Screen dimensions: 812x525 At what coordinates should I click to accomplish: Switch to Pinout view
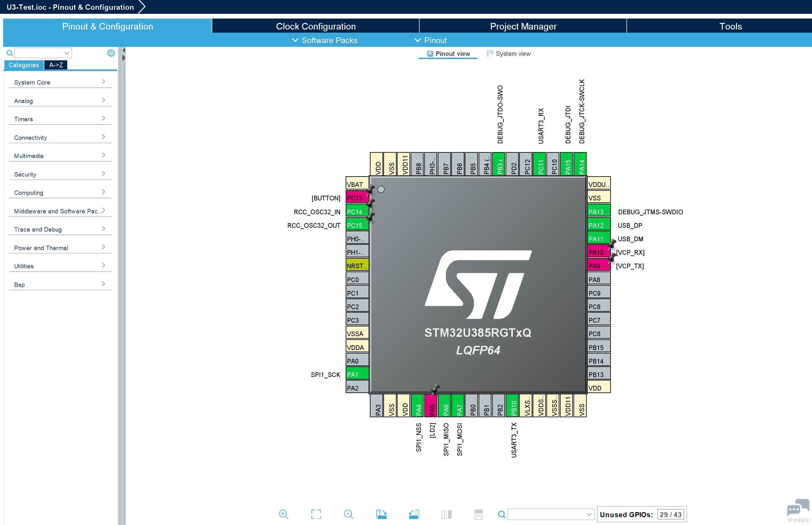click(x=448, y=53)
